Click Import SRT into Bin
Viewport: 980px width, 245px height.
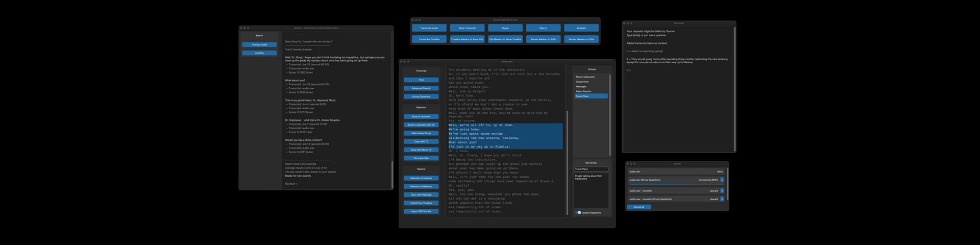(x=421, y=211)
